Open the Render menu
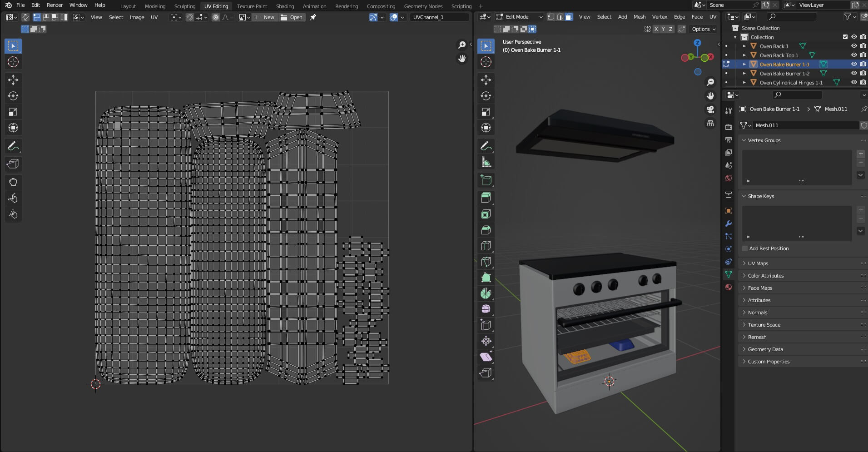The height and width of the screenshot is (452, 868). (55, 5)
